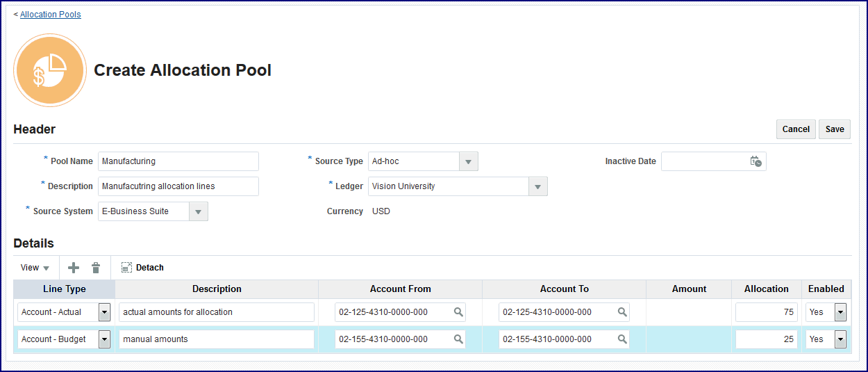The height and width of the screenshot is (372, 868).
Task: Open the View menu in Details
Action: [35, 268]
